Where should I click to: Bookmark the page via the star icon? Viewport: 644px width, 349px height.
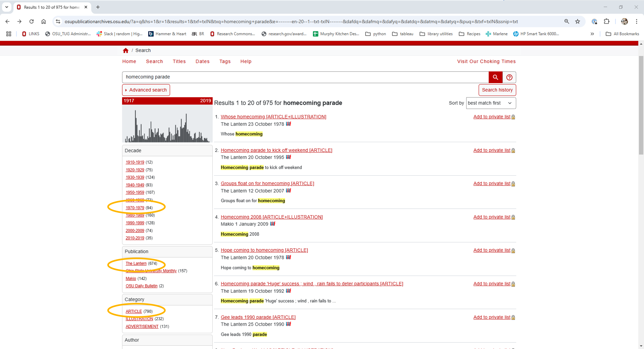pyautogui.click(x=578, y=22)
